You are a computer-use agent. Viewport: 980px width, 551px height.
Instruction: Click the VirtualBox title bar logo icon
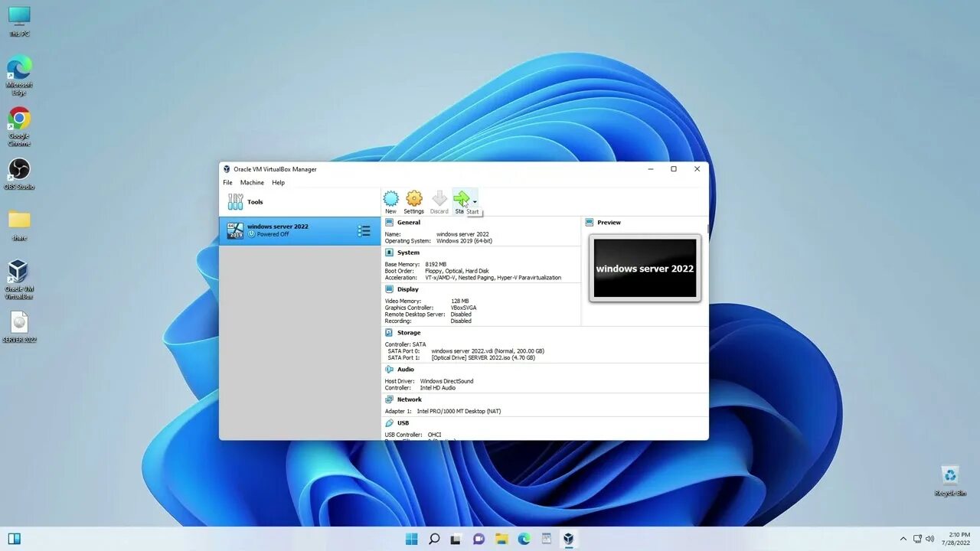pyautogui.click(x=227, y=169)
